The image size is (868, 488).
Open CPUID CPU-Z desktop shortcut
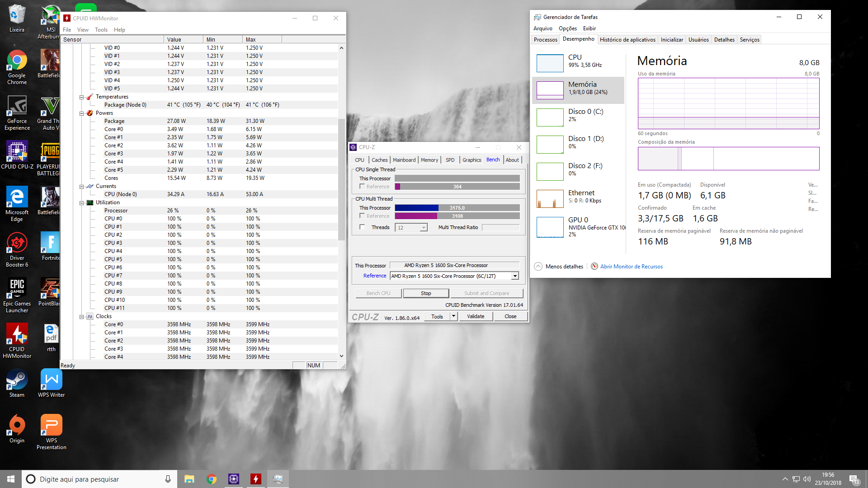pyautogui.click(x=17, y=155)
